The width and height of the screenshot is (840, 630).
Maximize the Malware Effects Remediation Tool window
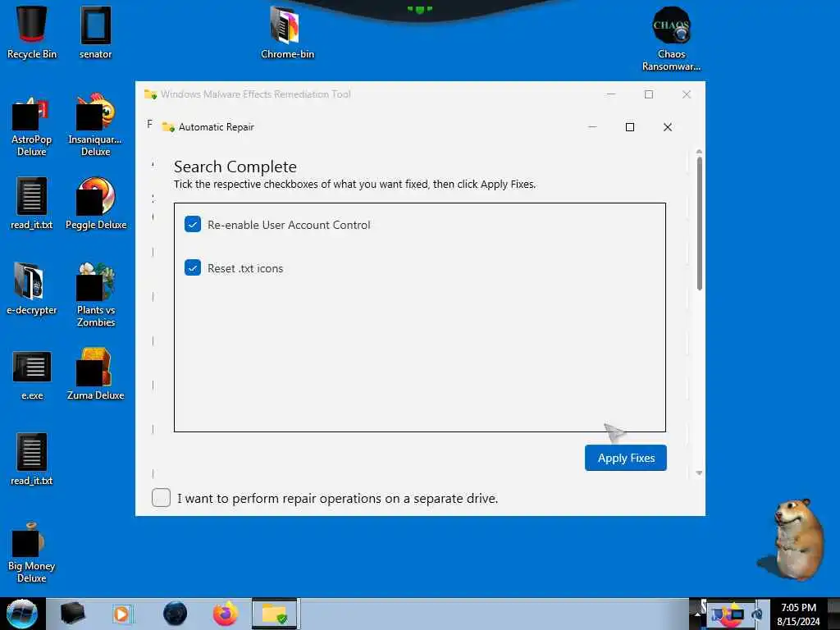tap(649, 94)
